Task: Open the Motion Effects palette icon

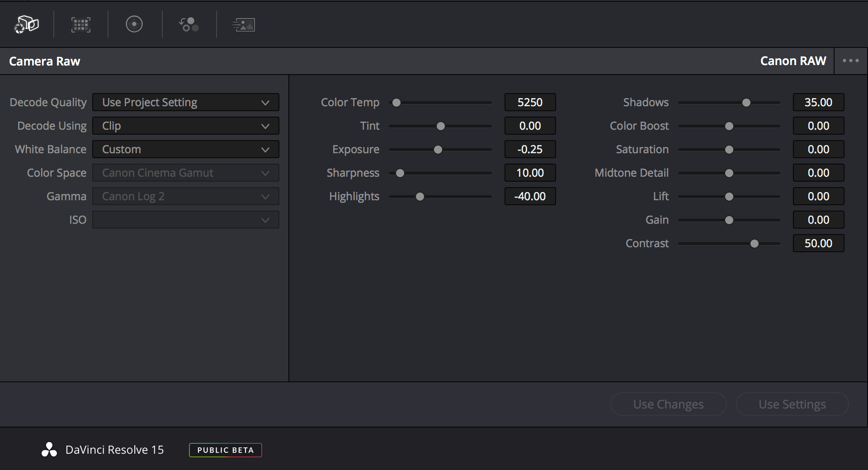Action: (243, 25)
